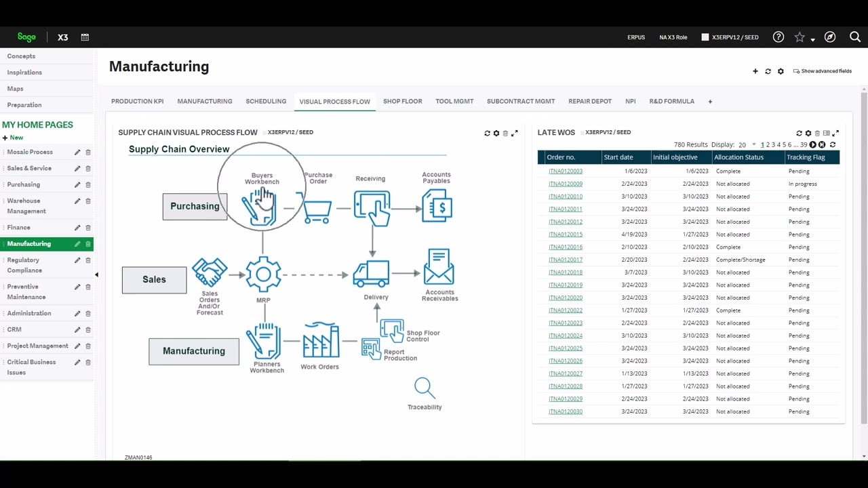Open the Work Orders factory icon
The image size is (868, 488).
(321, 340)
